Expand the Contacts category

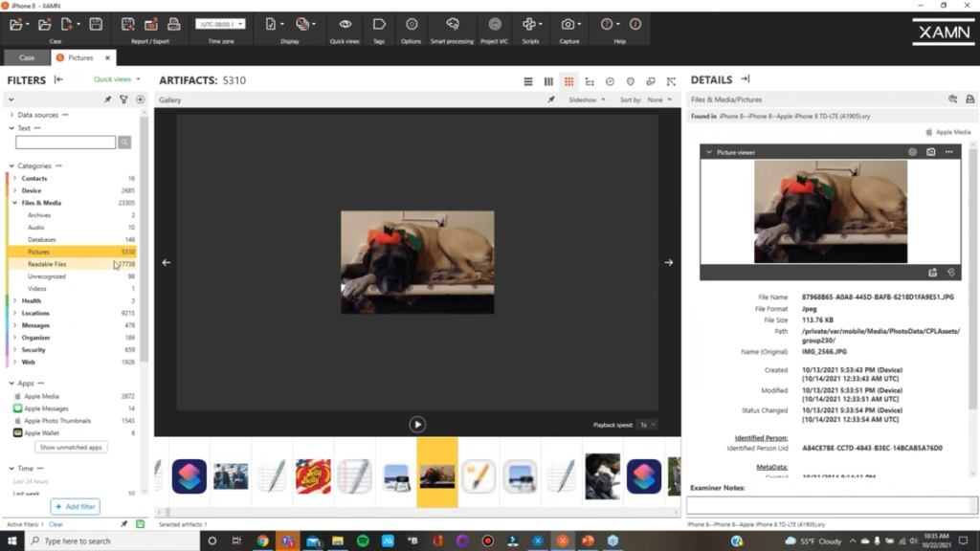click(x=15, y=178)
